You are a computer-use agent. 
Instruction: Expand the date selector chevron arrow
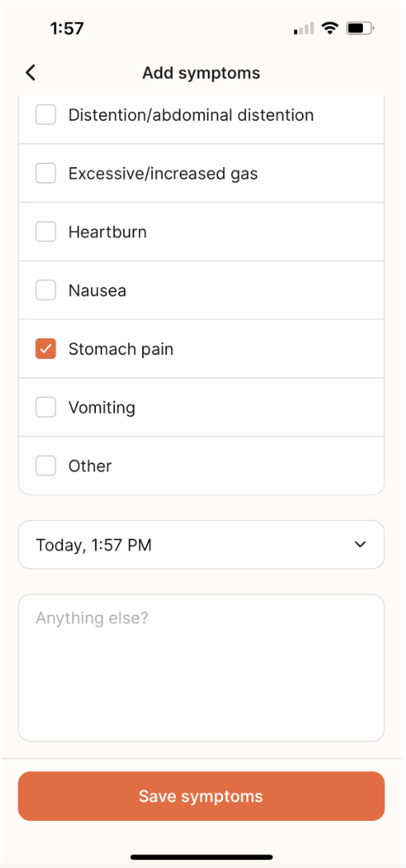[x=360, y=545]
